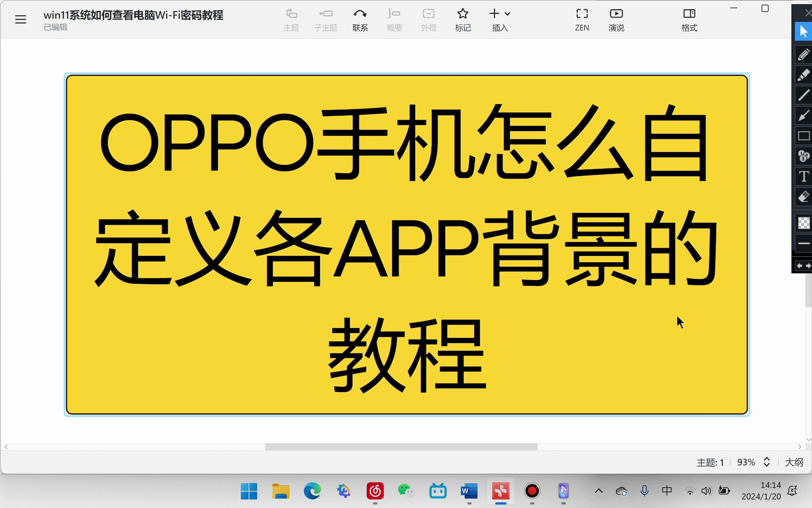Click the XMind icon in the taskbar
Viewport: 812px width, 508px height.
(x=501, y=491)
